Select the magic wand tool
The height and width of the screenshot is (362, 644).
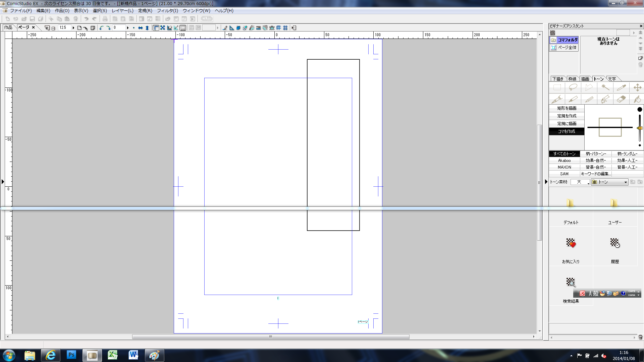605,87
